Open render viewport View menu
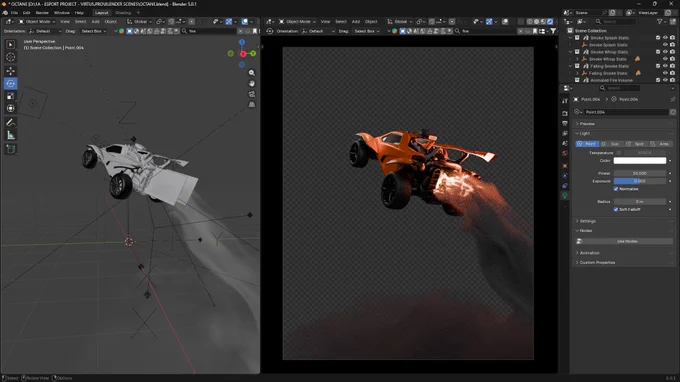Viewport: 680px width, 382px height. pyautogui.click(x=325, y=22)
